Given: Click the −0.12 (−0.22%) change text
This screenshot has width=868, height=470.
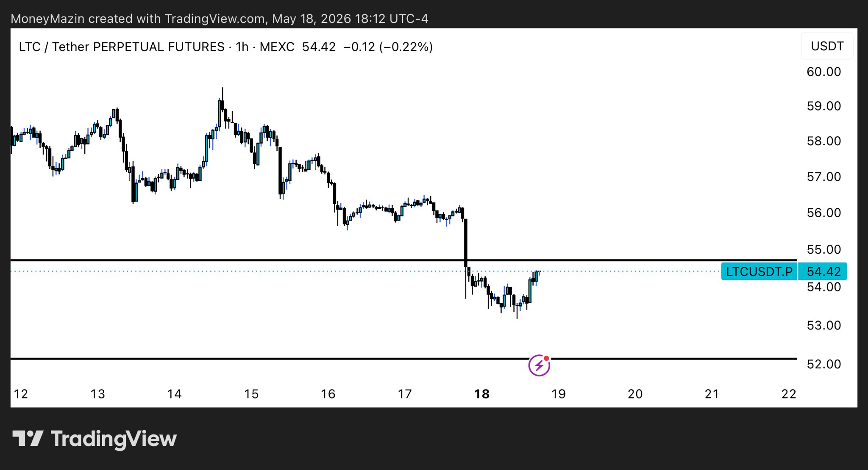Looking at the screenshot, I should [388, 47].
